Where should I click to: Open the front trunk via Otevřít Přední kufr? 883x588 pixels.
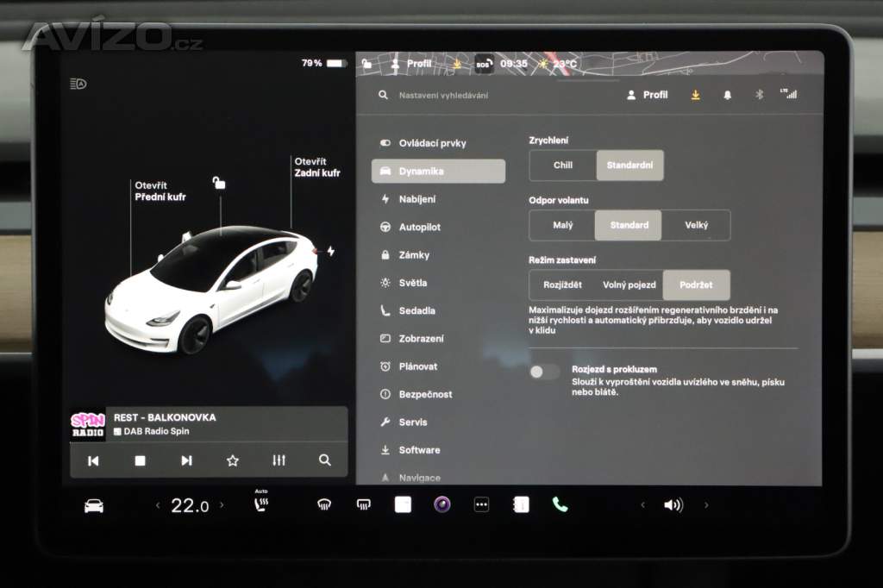pyautogui.click(x=160, y=191)
